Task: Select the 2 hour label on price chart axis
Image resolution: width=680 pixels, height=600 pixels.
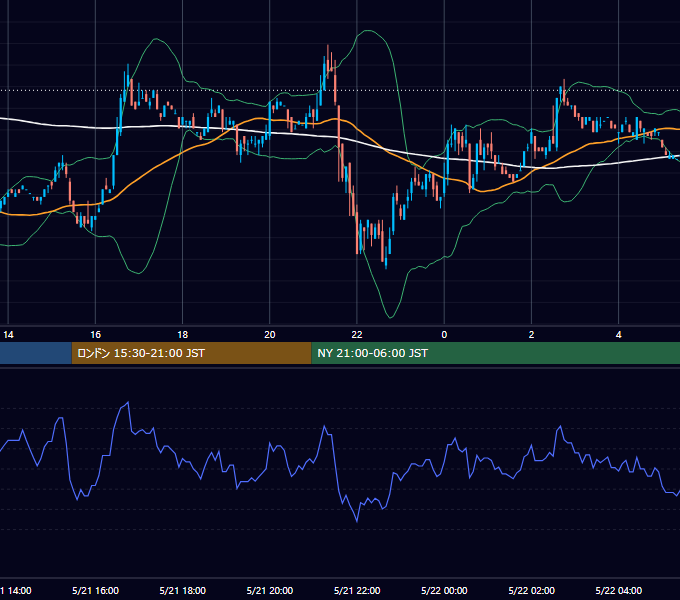Action: click(x=531, y=335)
